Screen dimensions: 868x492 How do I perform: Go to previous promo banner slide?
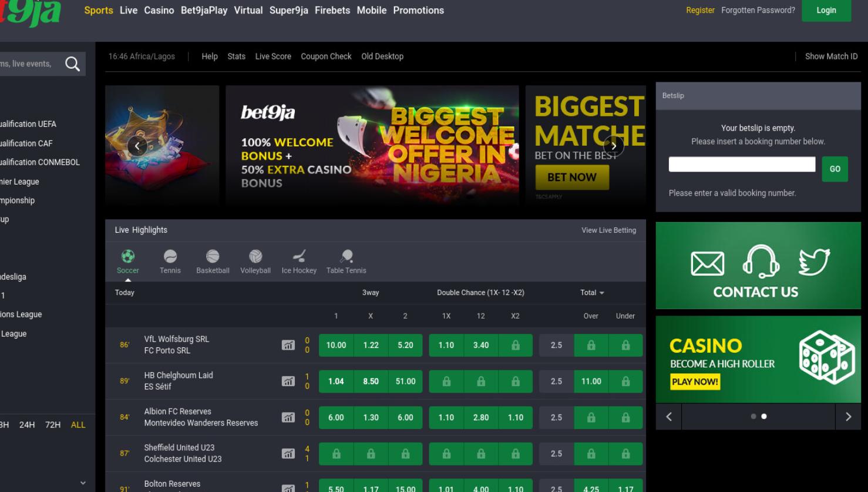[137, 146]
